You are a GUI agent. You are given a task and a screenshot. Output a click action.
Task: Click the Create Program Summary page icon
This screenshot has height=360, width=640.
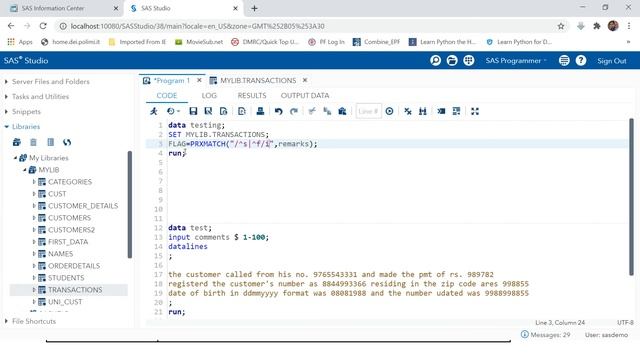click(x=242, y=111)
